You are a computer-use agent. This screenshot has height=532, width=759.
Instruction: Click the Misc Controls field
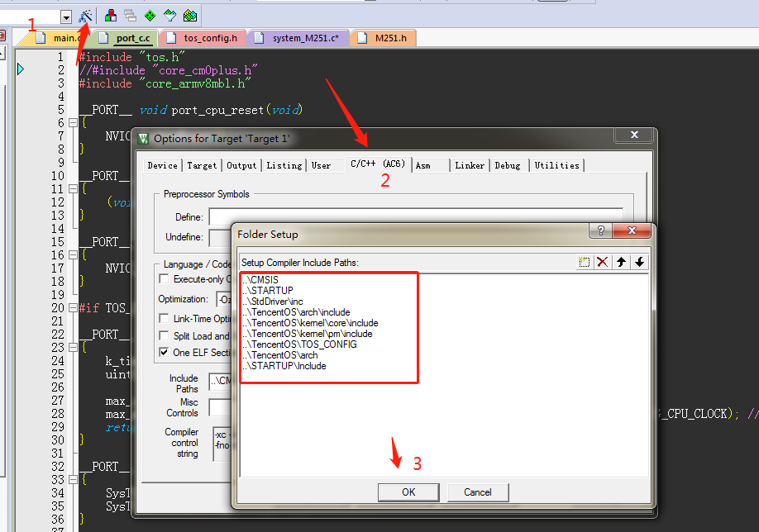click(220, 406)
